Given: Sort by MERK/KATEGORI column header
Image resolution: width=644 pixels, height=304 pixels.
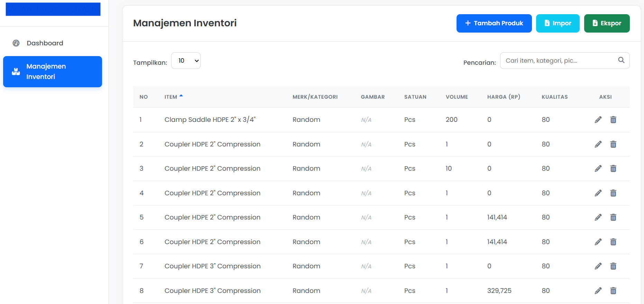Looking at the screenshot, I should (x=315, y=97).
